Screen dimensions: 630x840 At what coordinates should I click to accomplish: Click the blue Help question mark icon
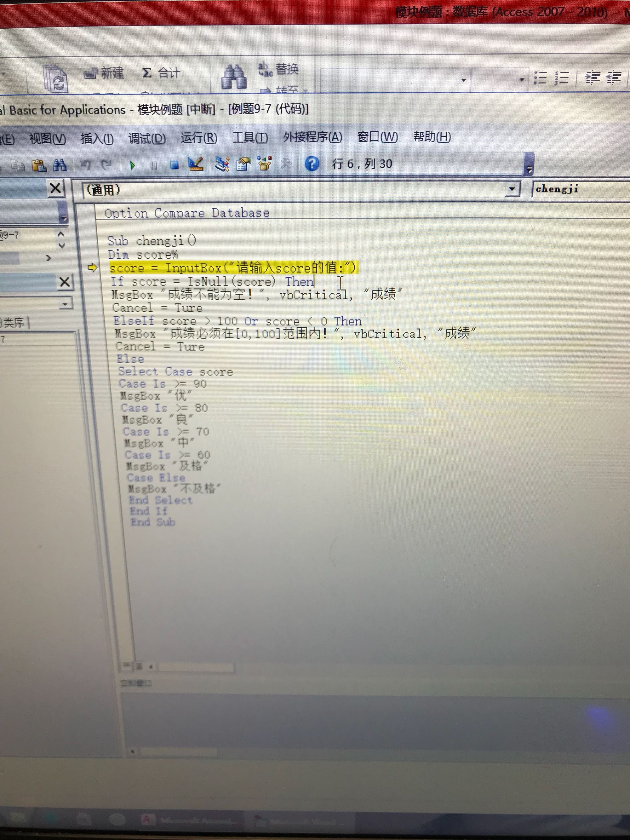312,164
